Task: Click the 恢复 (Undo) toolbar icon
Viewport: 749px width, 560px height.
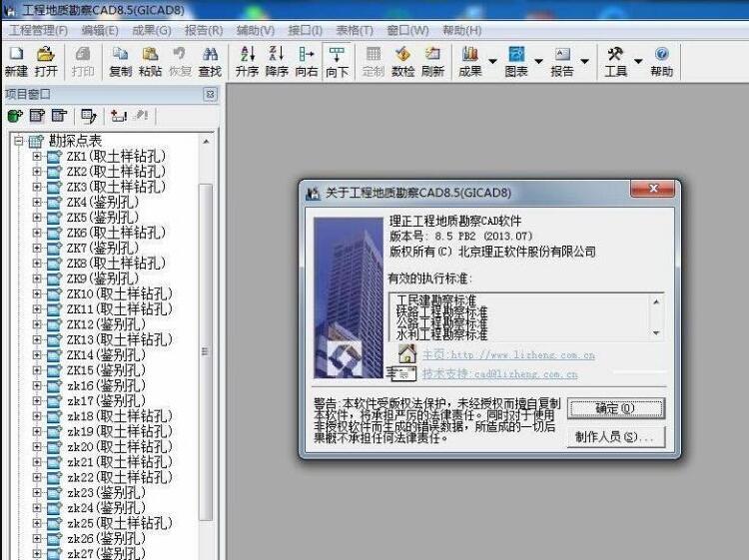Action: (180, 54)
